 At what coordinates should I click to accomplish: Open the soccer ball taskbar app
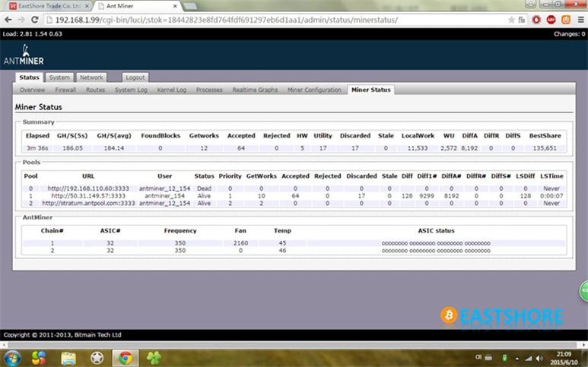click(x=97, y=359)
